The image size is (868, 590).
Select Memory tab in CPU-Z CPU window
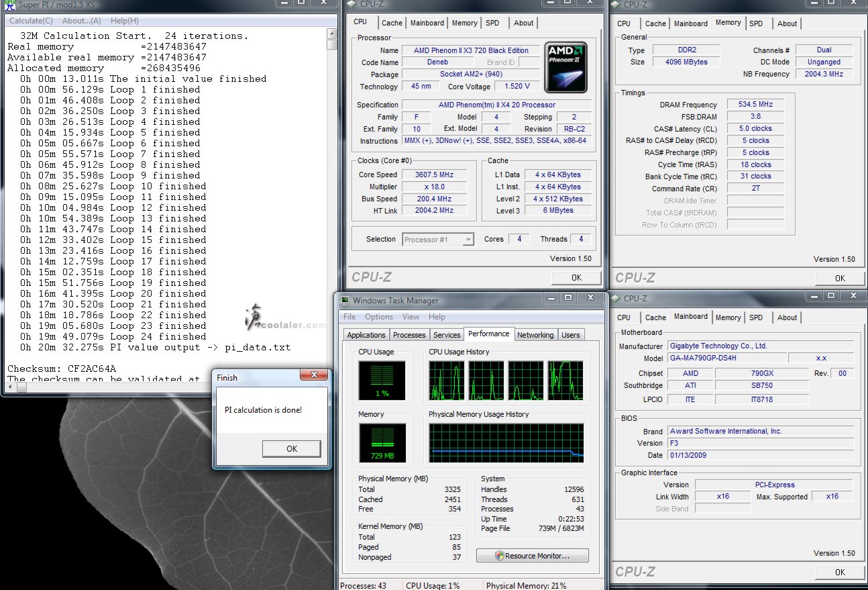(464, 23)
